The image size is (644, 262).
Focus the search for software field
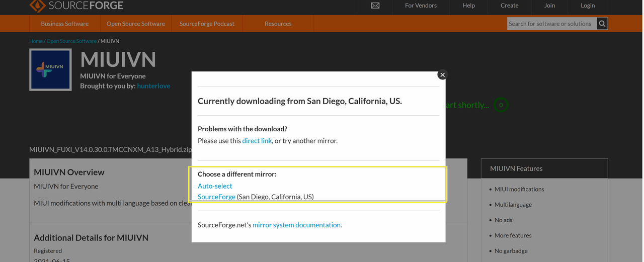point(552,24)
